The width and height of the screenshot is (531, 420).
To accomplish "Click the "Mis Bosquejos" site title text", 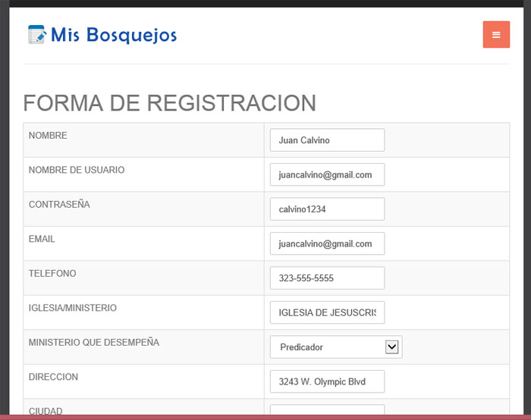I will click(114, 35).
